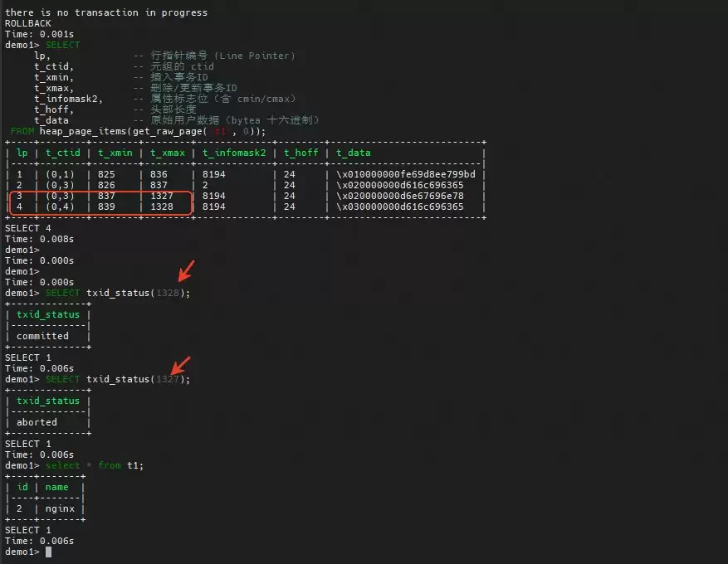Click the 'Time: 0.001s' line
This screenshot has height=564, width=728.
pos(40,34)
